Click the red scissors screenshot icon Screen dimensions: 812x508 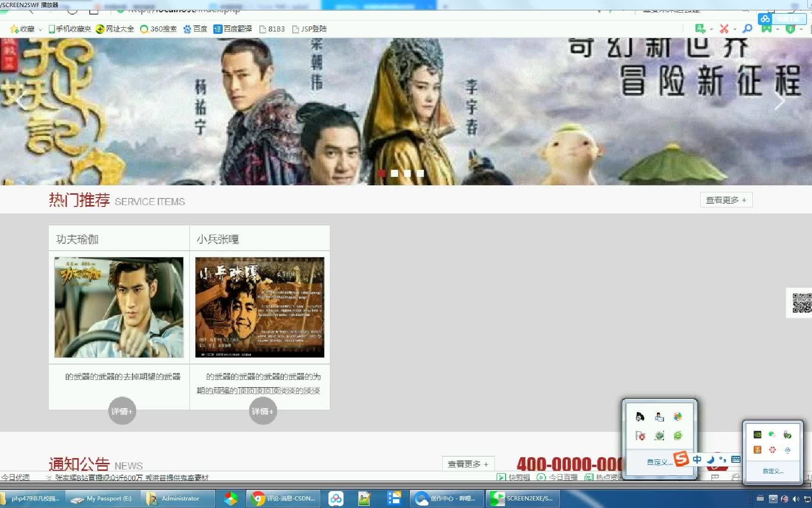(724, 29)
